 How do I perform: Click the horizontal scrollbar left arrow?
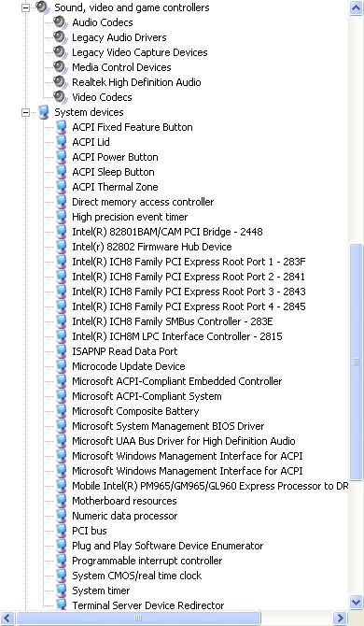click(7, 618)
